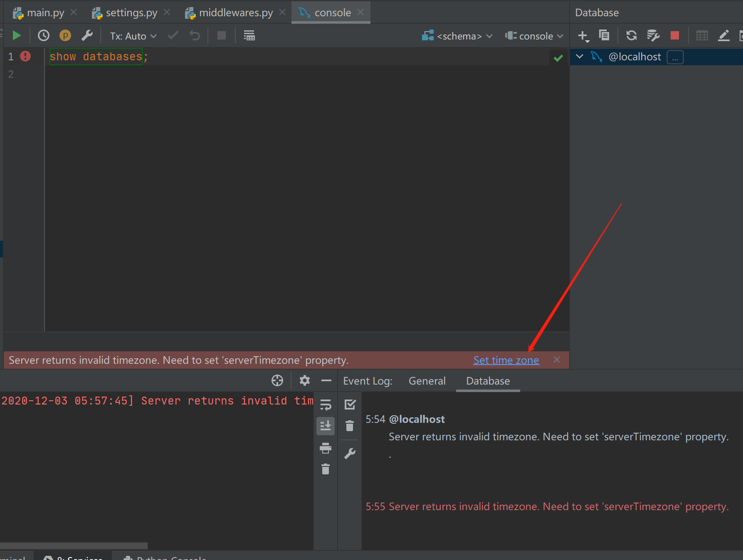Open the Tx: Auto transaction mode dropdown

pyautogui.click(x=133, y=36)
